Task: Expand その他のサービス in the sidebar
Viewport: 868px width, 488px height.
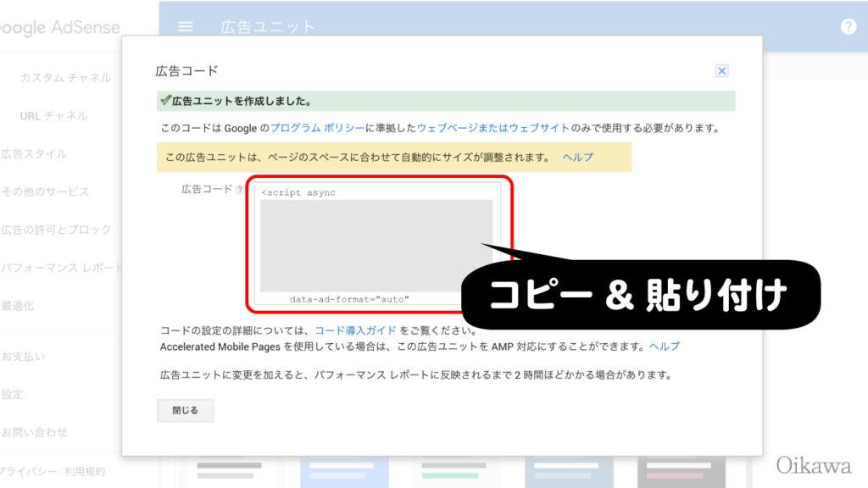Action: coord(45,192)
